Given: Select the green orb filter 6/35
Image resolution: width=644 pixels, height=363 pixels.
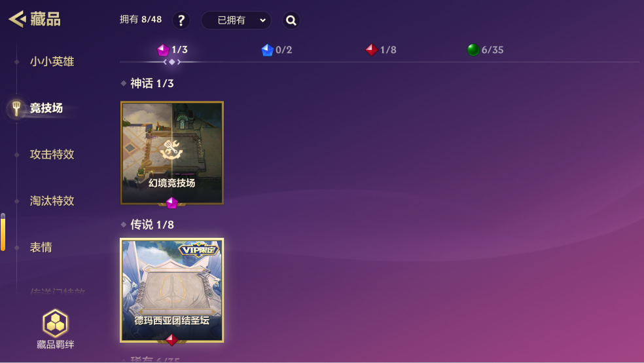Looking at the screenshot, I should coord(485,50).
